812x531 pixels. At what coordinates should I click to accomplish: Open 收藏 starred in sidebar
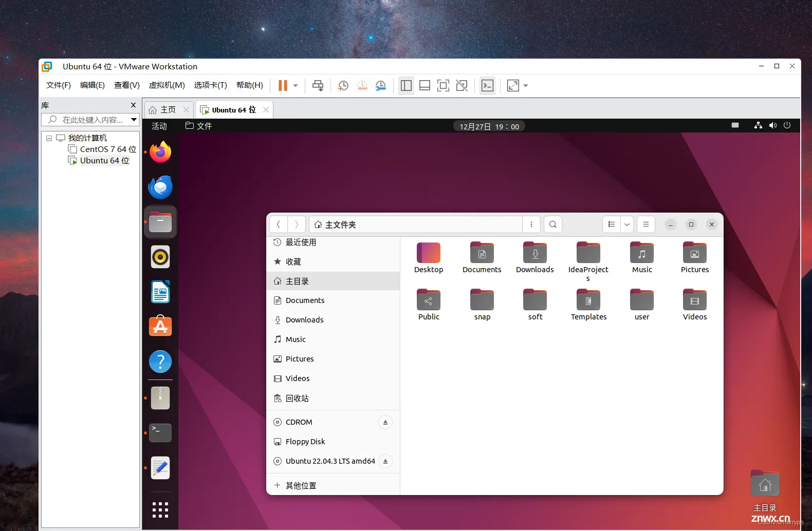point(333,262)
